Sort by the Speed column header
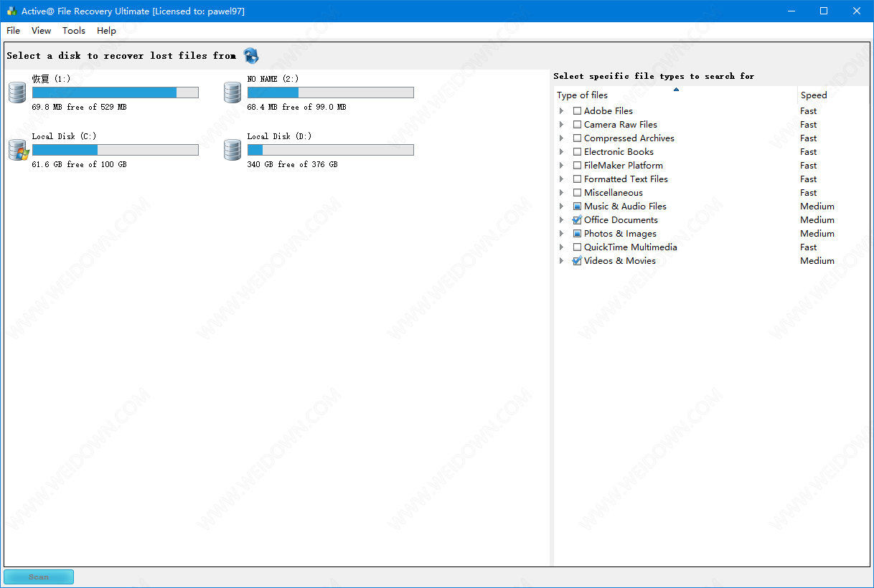874x588 pixels. click(833, 95)
